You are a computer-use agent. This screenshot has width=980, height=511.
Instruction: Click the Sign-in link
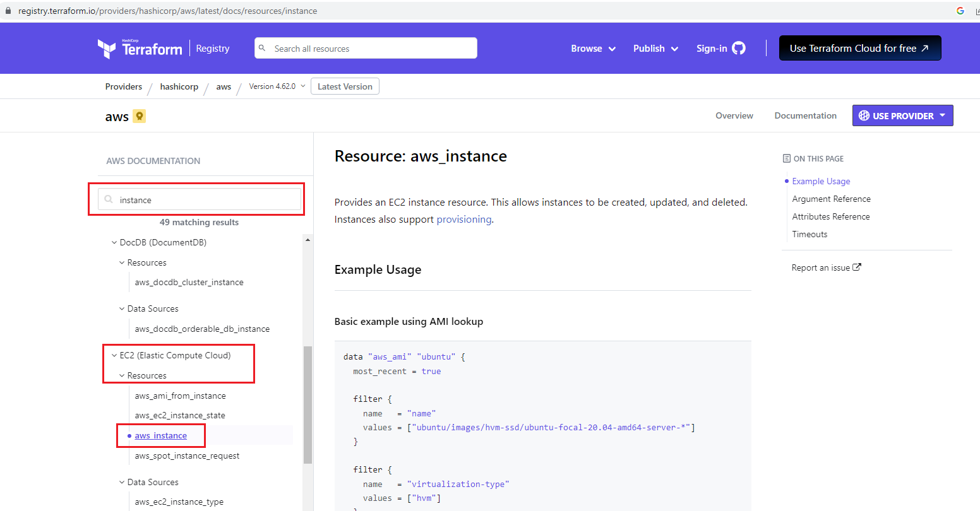click(x=712, y=49)
